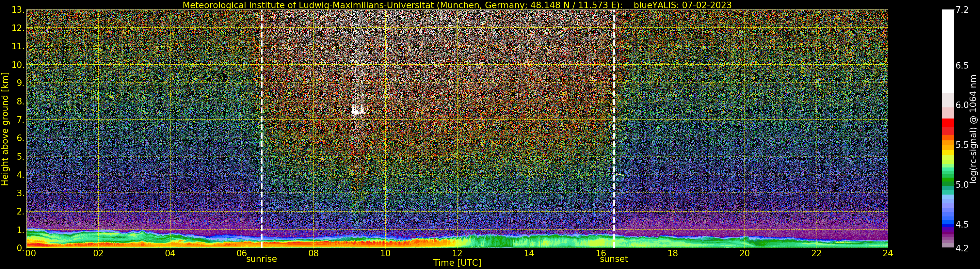Click the Meteorological Institute title text
The image size is (980, 269).
pos(403,5)
